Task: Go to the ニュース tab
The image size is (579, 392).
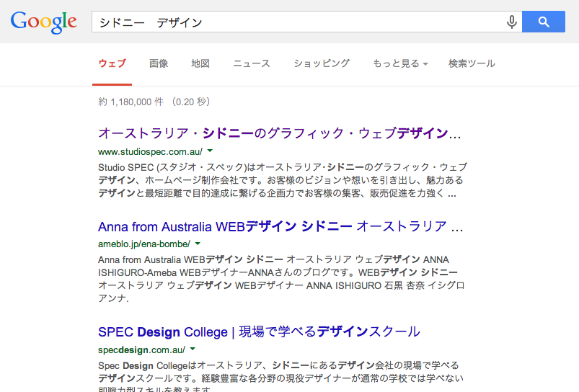Action: (252, 63)
